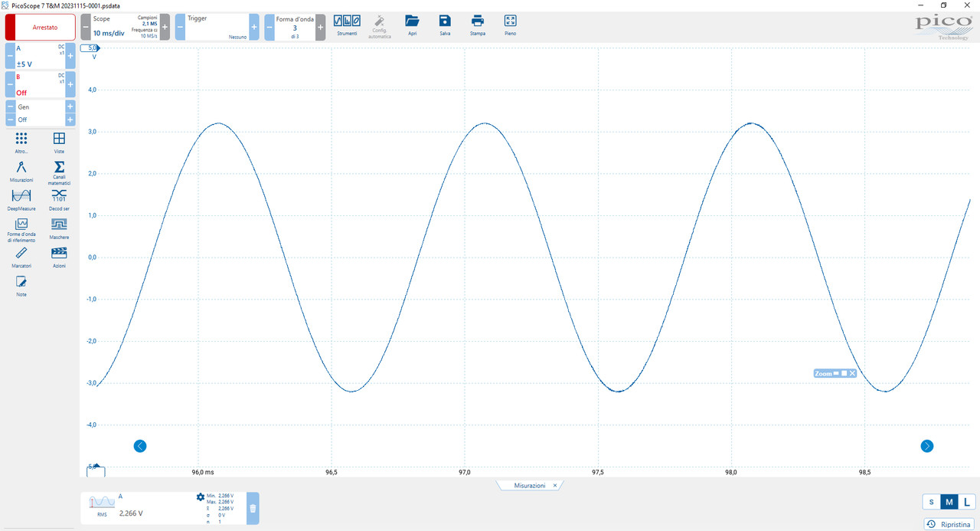This screenshot has height=531, width=980.
Task: Open the Trigger settings panel
Action: [x=217, y=27]
